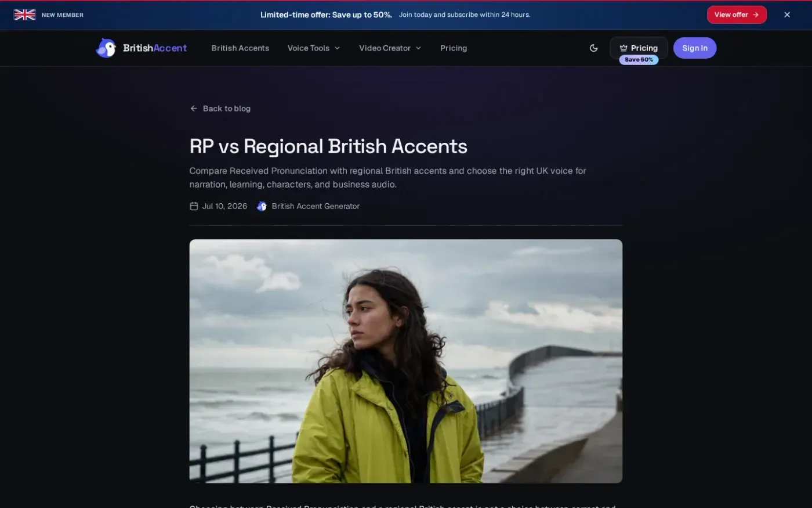Screen dimensions: 812x508
Task: Click the Back to blog link
Action: [x=220, y=109]
